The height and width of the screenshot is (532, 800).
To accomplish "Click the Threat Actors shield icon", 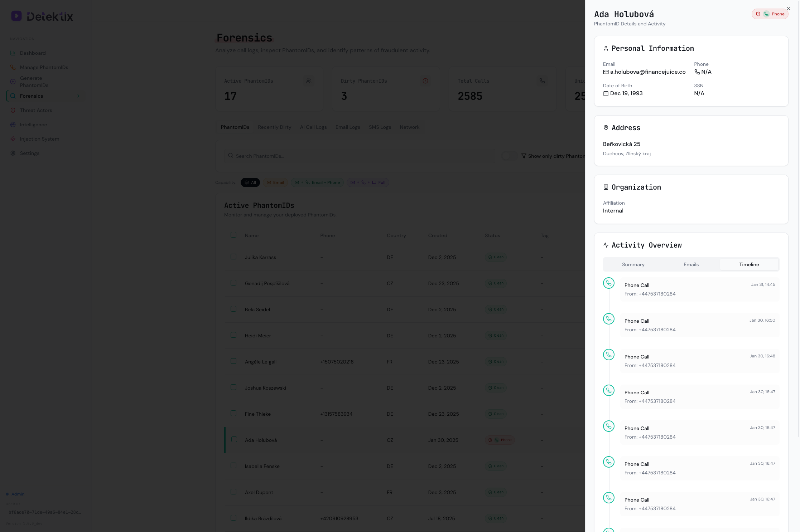I will click(x=13, y=110).
